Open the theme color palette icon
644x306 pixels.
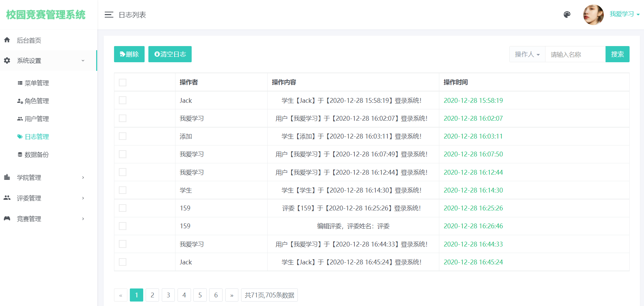(x=567, y=14)
